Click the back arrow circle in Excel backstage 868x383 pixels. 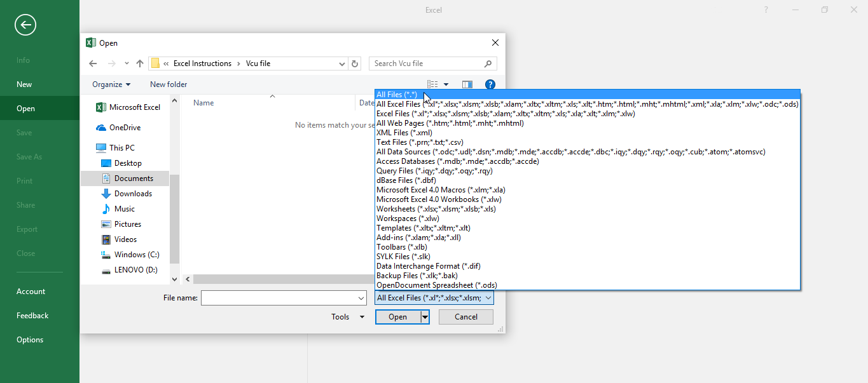(25, 25)
